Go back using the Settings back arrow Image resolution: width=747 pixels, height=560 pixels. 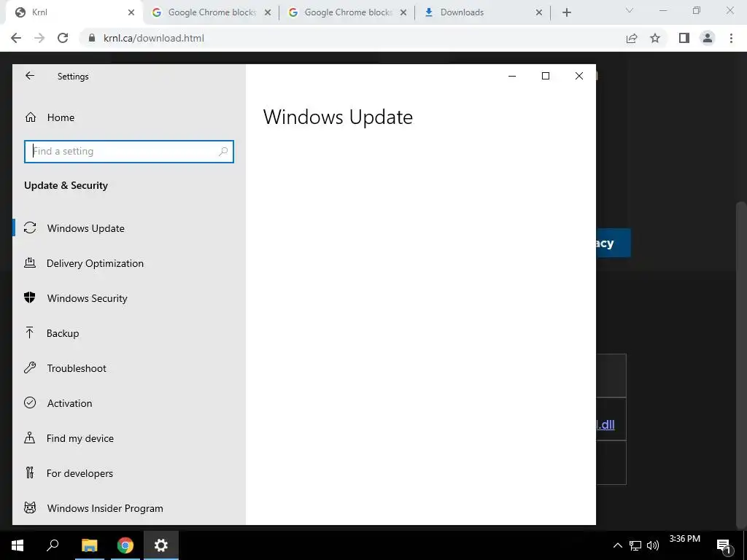30,76
